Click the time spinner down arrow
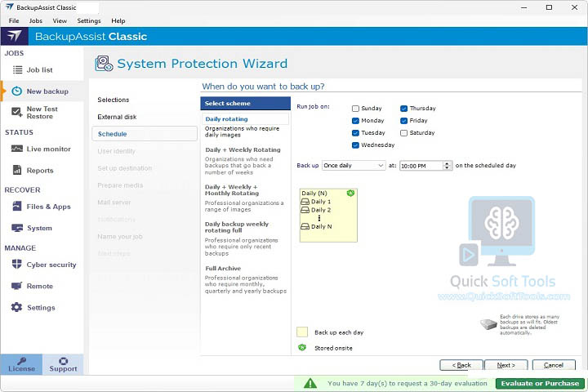The height and width of the screenshot is (392, 588). point(447,167)
